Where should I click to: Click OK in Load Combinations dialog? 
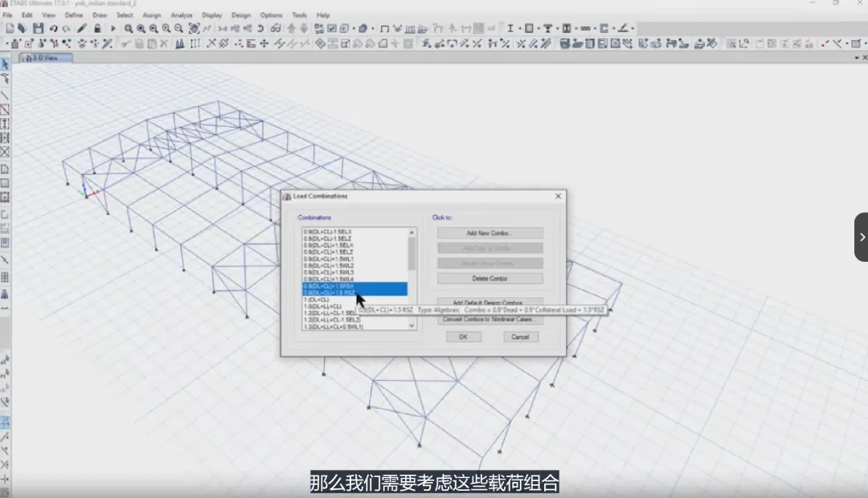click(x=464, y=337)
